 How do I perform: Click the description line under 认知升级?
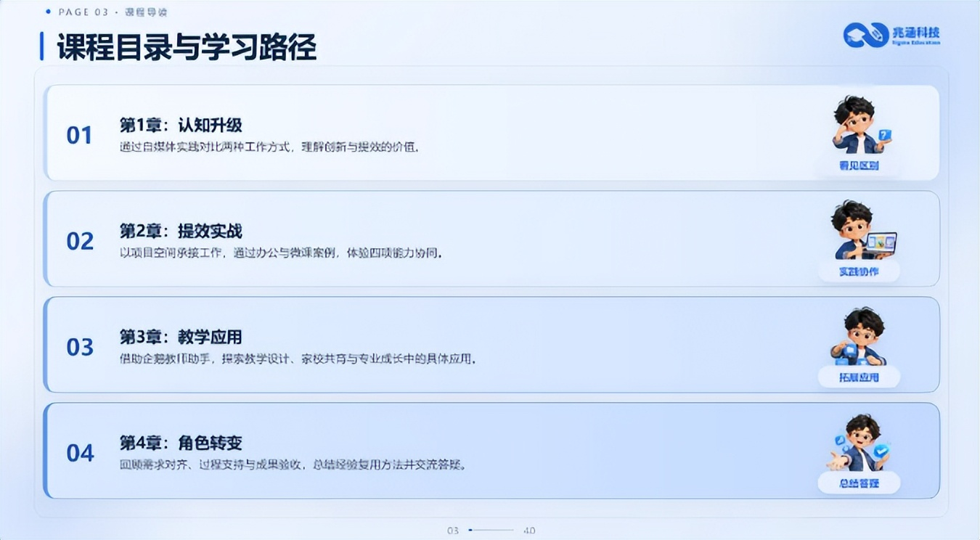269,147
